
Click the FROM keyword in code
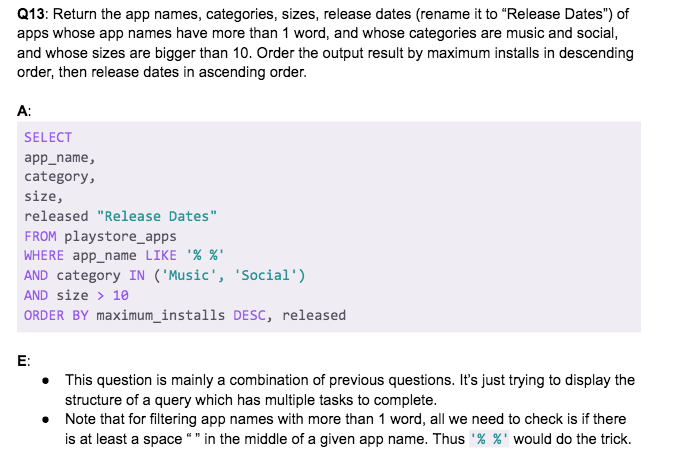coord(40,236)
